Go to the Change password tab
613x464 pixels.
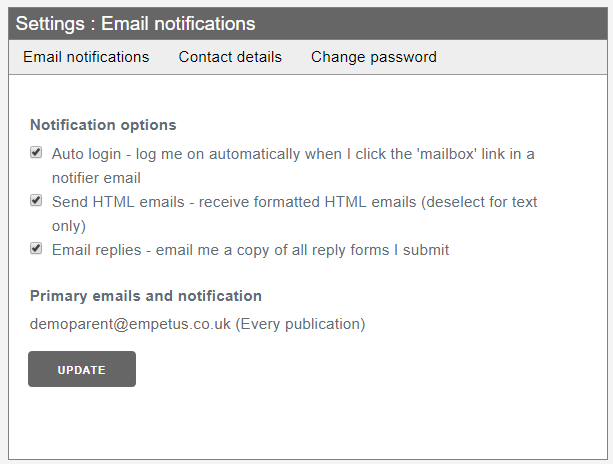coord(374,57)
